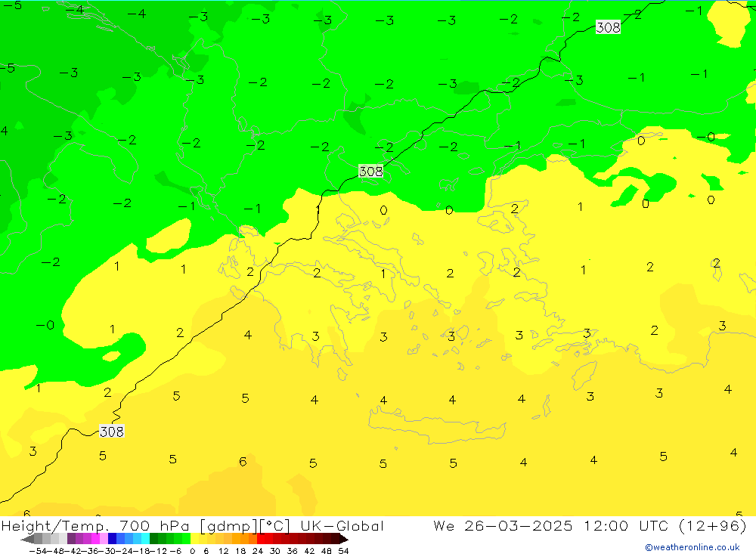Click the 308 contour label in the northeast
This screenshot has height=554, width=756.
608,27
